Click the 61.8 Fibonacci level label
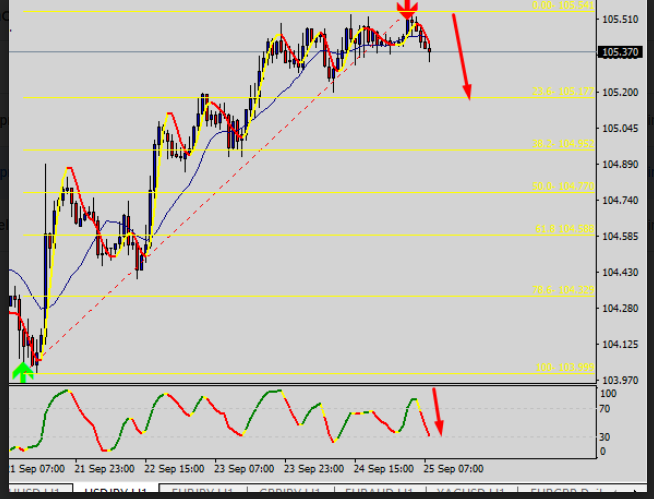The height and width of the screenshot is (499, 654). [563, 229]
